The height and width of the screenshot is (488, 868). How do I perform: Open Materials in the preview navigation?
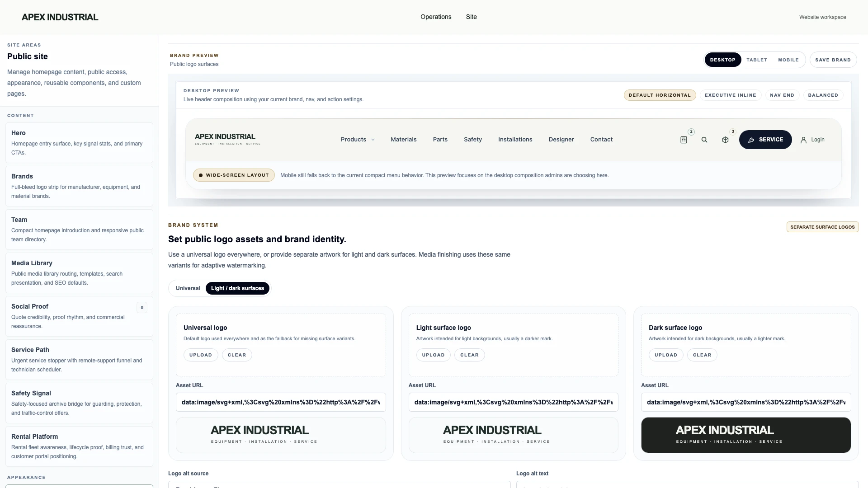point(403,140)
